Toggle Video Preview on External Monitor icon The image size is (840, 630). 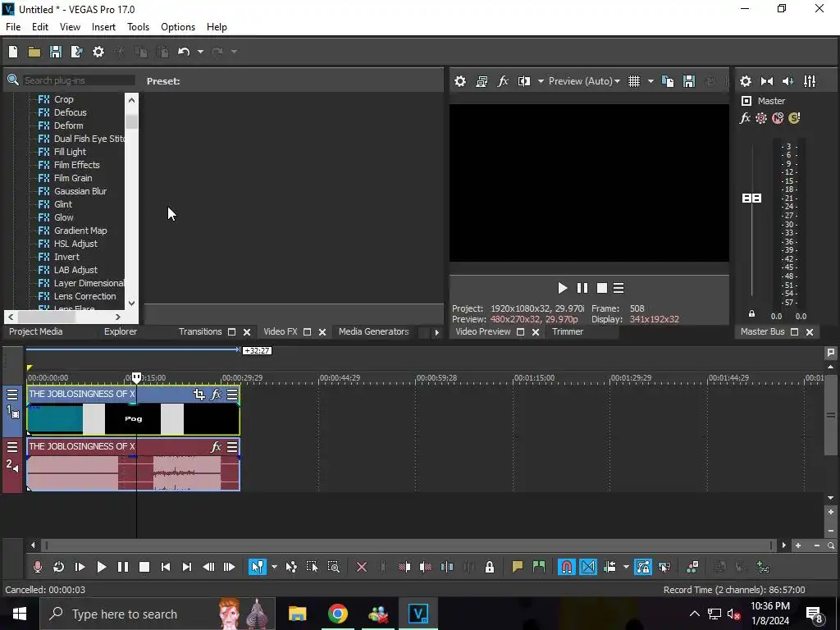(x=482, y=81)
